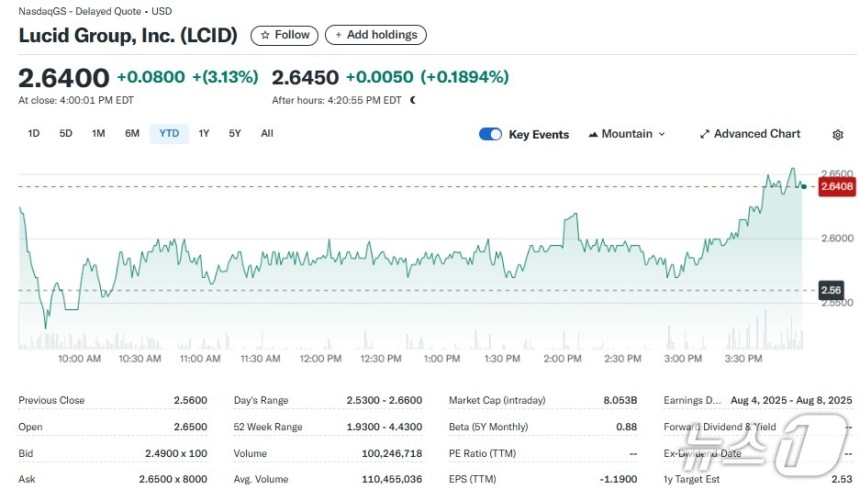Click the Advanced Chart expand arrows icon
This screenshot has height=489, width=860.
pyautogui.click(x=704, y=134)
